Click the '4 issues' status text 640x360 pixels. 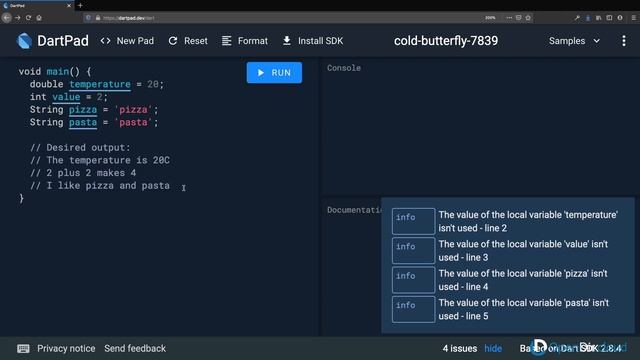coord(460,349)
